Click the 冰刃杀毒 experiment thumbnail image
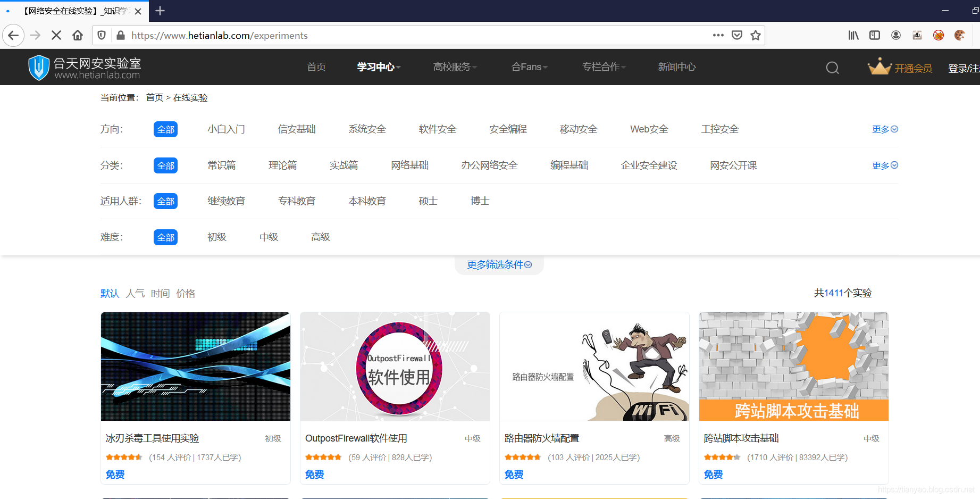Screen dimensions: 980x499 (x=196, y=367)
